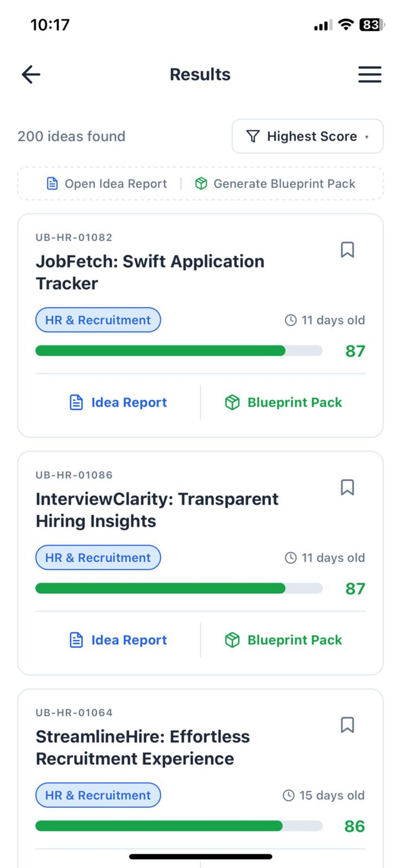Tap the back arrow icon
Screen dimensions: 401x868
click(31, 74)
